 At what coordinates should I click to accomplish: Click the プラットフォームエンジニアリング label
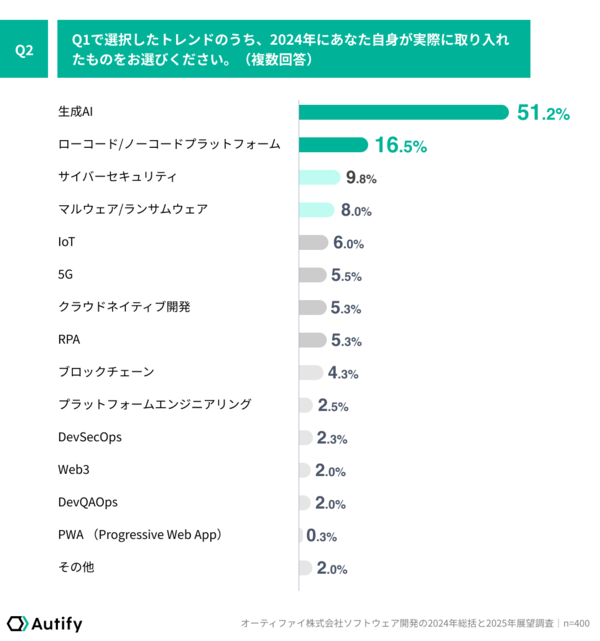(155, 404)
